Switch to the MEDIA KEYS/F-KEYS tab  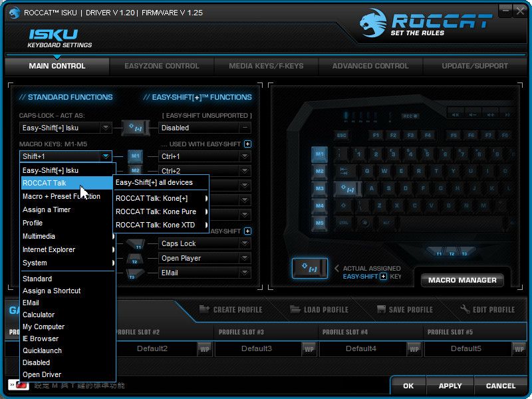coord(266,66)
